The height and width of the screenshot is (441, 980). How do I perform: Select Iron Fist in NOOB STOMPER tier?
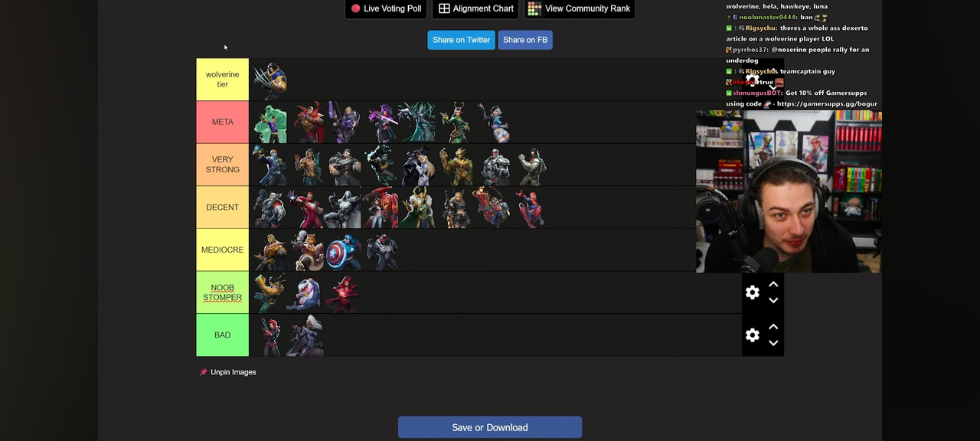click(270, 293)
